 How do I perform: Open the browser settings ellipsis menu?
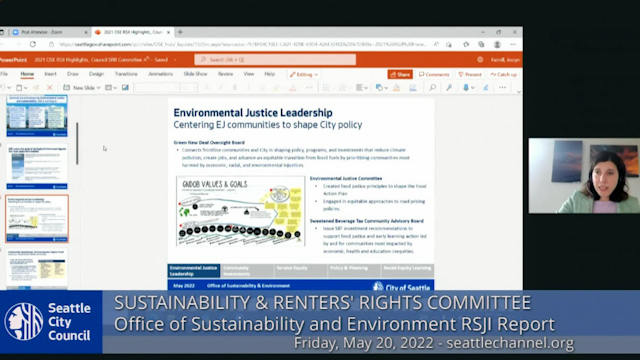513,44
